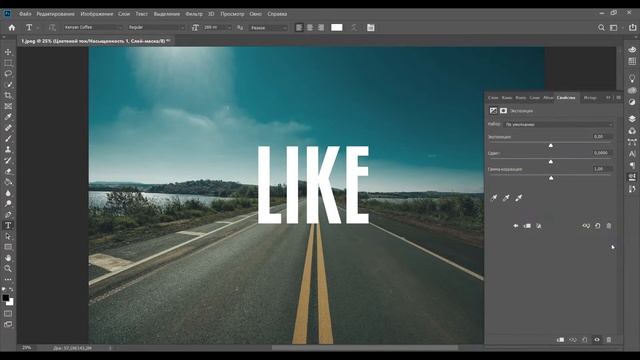Open the Редактирование menu
Screen dimensions: 640x360
pyautogui.click(x=56, y=14)
